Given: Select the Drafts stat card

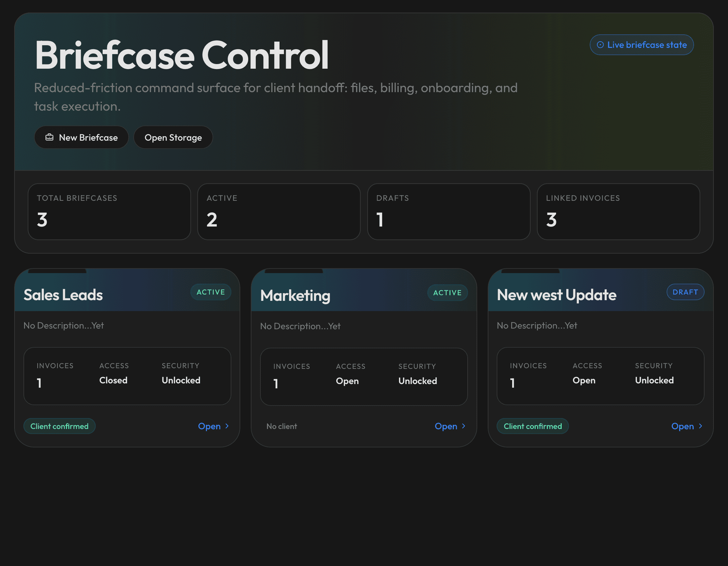Looking at the screenshot, I should 449,211.
